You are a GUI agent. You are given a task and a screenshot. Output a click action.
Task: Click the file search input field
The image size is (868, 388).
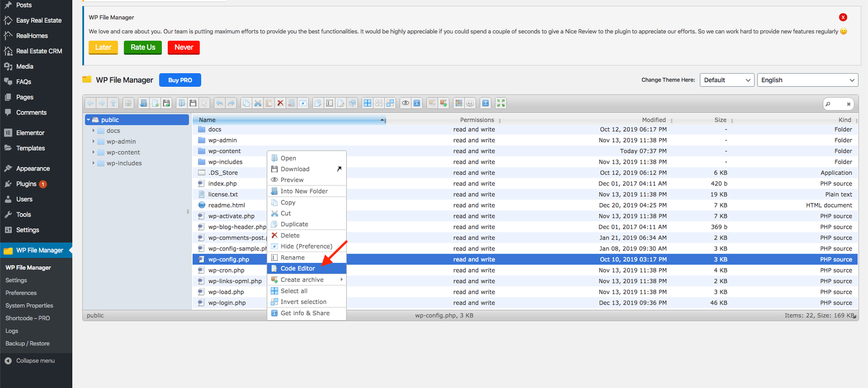point(839,104)
